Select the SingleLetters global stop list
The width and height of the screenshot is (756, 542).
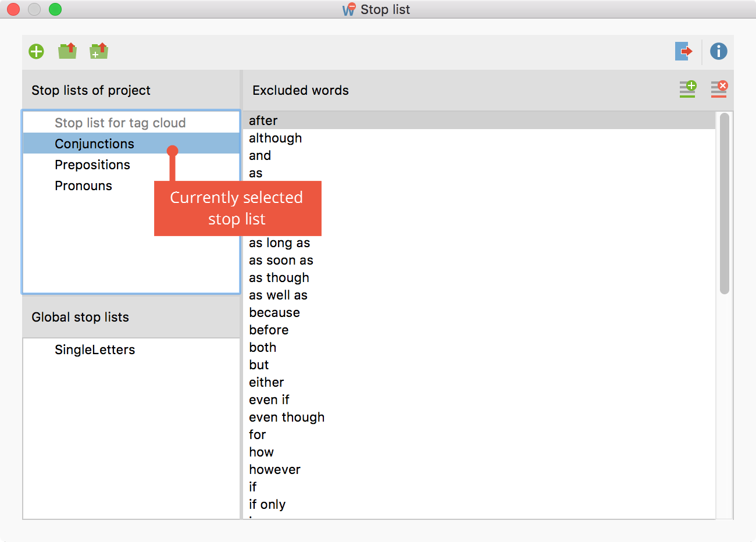coord(131,350)
